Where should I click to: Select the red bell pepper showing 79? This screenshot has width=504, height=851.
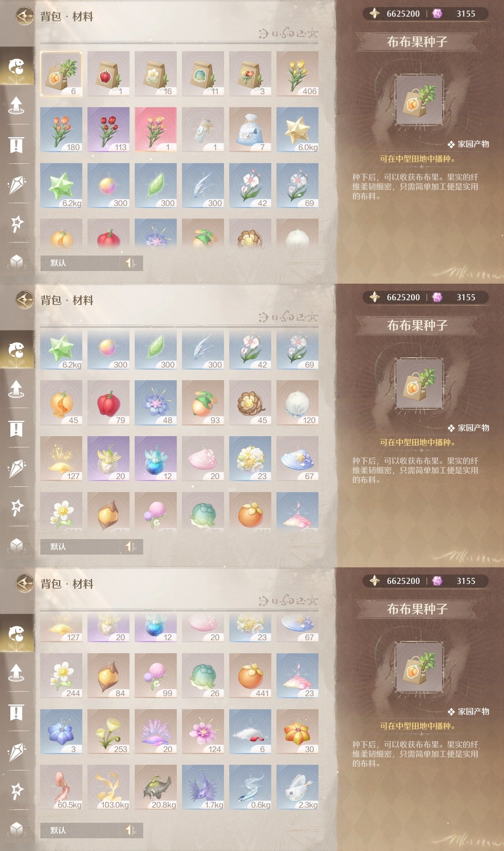point(108,403)
